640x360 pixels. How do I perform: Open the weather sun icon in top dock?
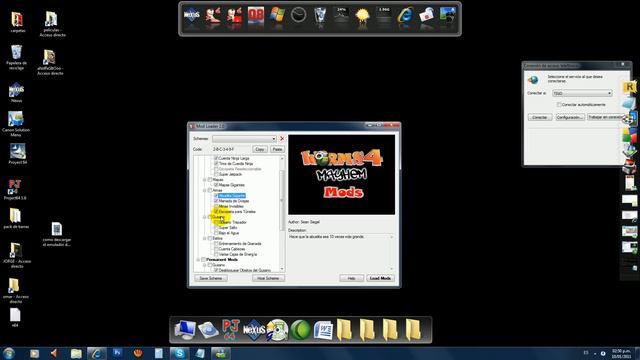[362, 16]
